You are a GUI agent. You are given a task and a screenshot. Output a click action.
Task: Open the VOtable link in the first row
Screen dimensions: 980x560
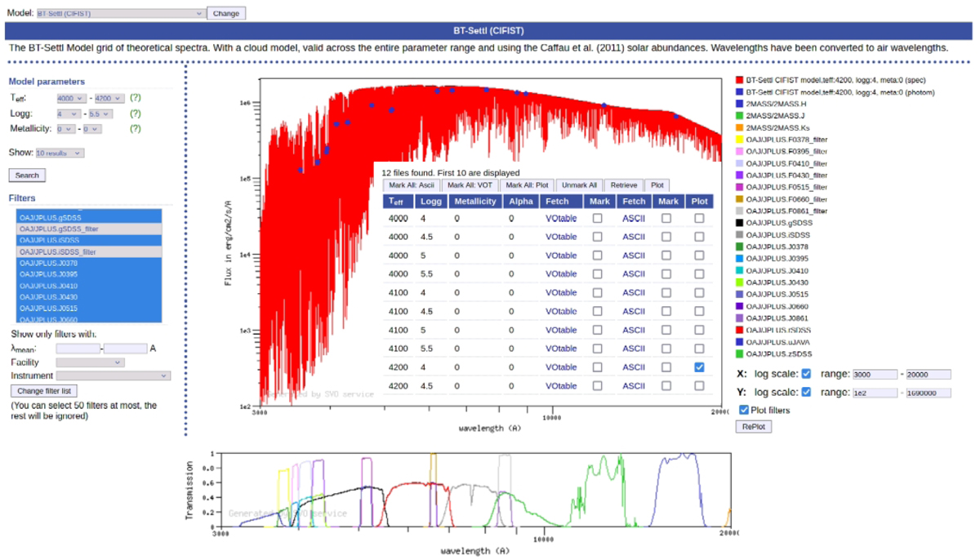click(561, 219)
